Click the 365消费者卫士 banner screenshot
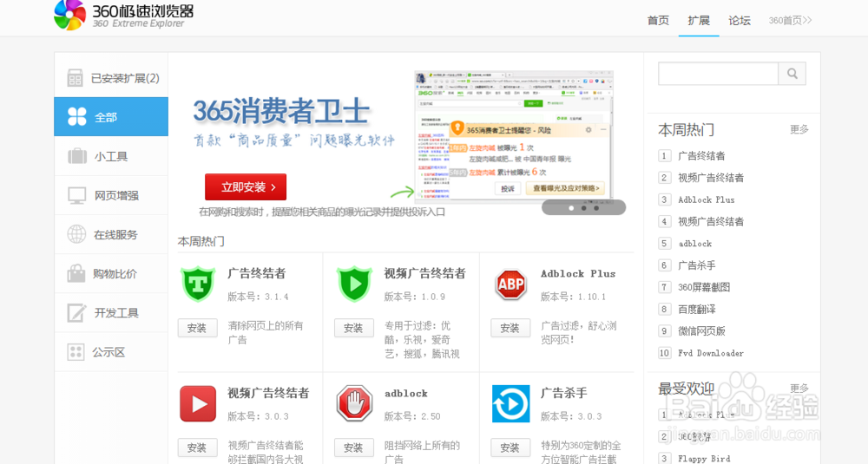 514,137
